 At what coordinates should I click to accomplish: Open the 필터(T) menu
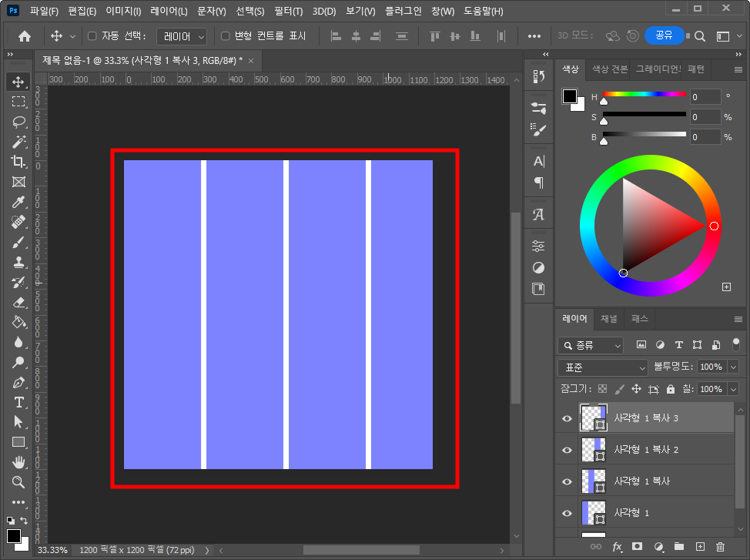pyautogui.click(x=289, y=11)
